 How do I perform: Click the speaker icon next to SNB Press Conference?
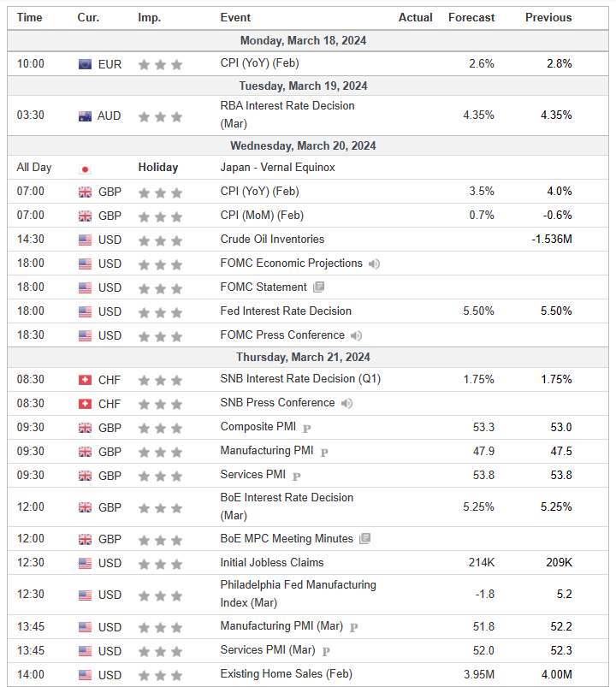[x=346, y=403]
